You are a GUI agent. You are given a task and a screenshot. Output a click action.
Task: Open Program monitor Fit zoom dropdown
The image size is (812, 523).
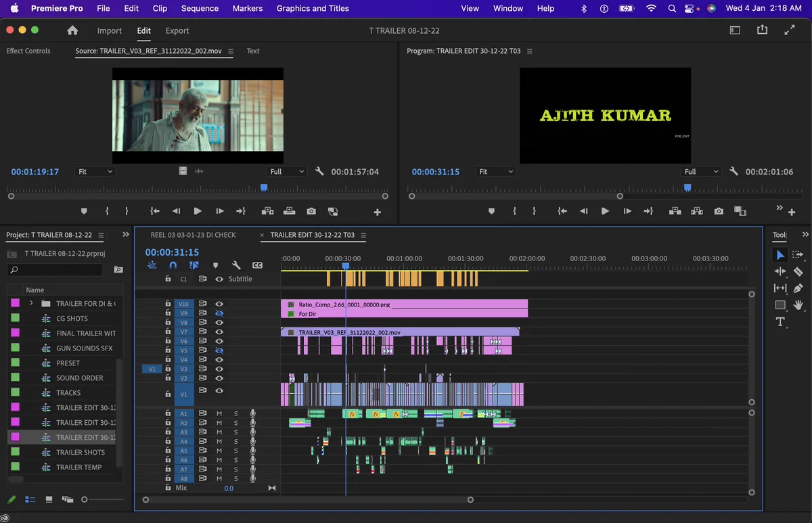[x=495, y=172]
